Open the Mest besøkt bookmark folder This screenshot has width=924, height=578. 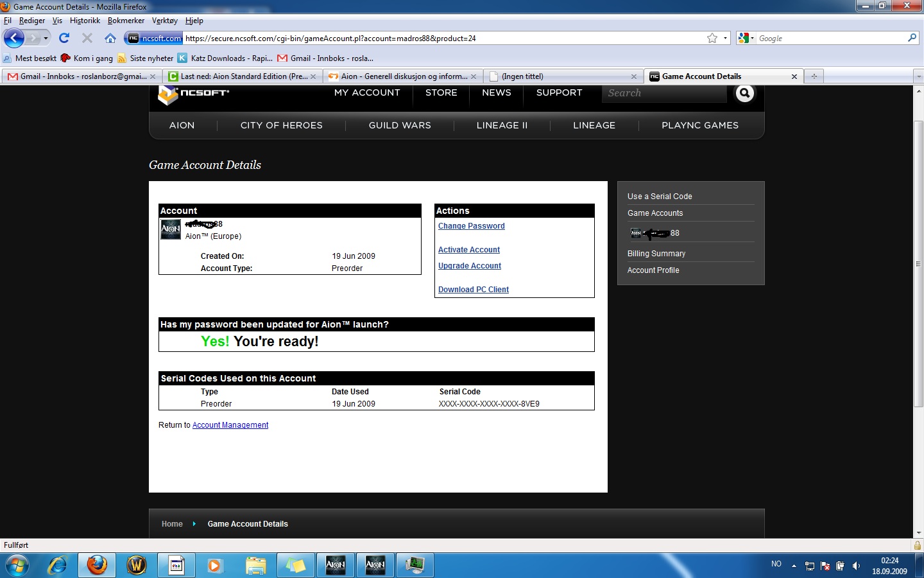coord(30,58)
